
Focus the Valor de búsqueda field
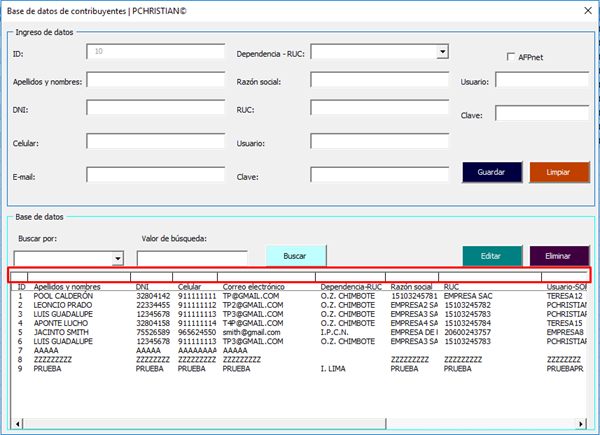pyautogui.click(x=192, y=259)
